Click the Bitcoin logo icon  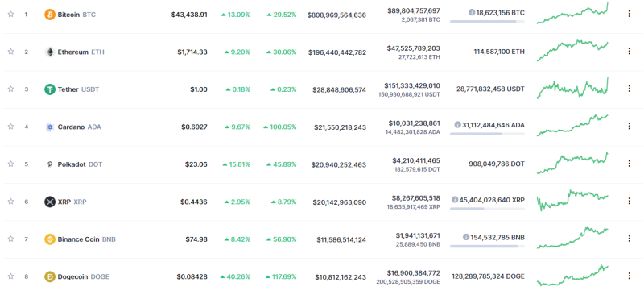click(50, 15)
